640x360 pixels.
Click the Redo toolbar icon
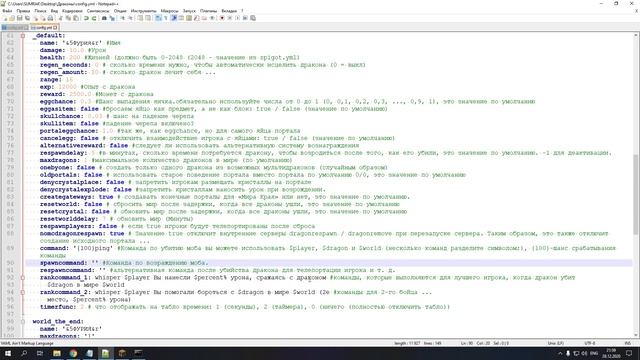(94, 18)
